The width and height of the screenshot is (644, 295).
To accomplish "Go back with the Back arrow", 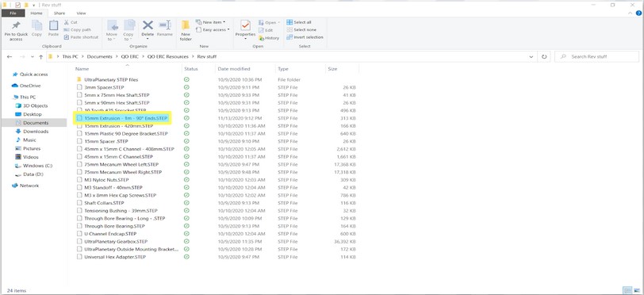I will point(10,56).
